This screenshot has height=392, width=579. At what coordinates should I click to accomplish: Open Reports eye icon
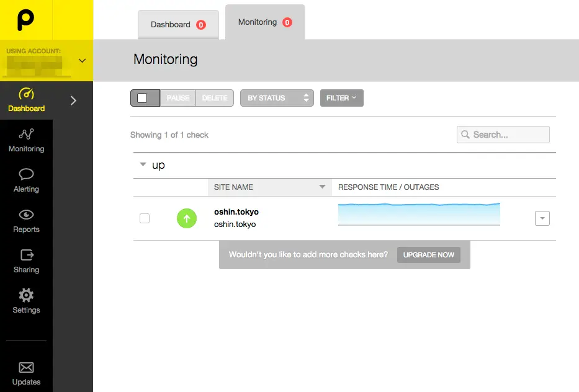click(x=26, y=215)
